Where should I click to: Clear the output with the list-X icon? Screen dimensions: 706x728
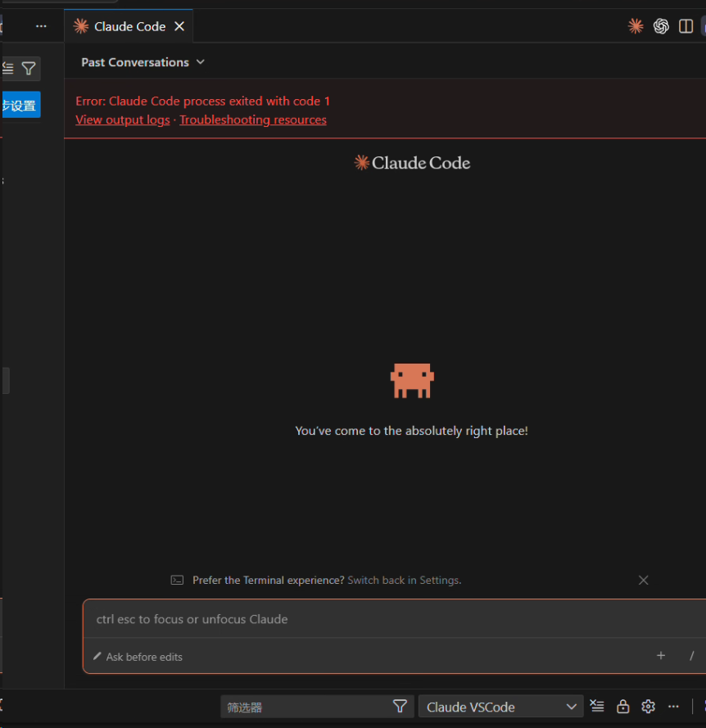coord(597,706)
